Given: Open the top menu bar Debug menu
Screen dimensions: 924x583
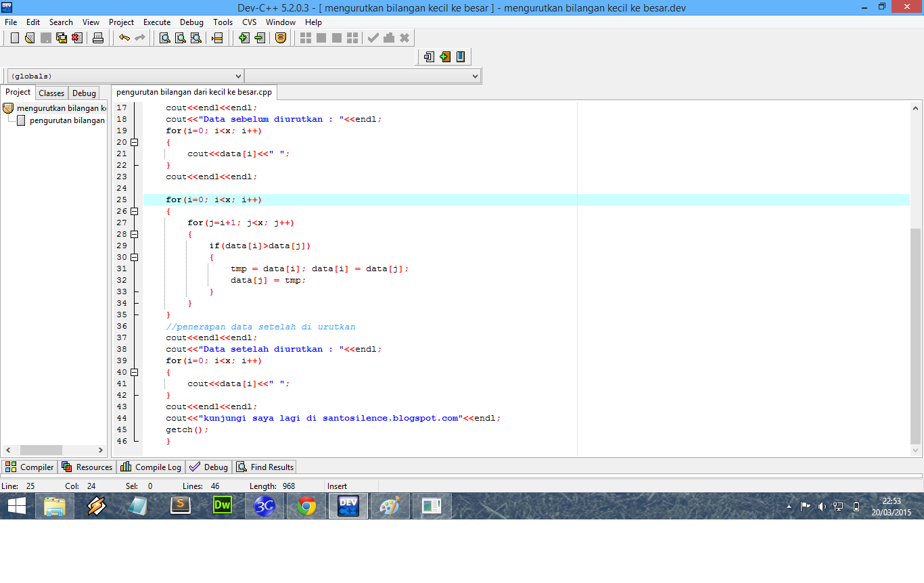Looking at the screenshot, I should pos(191,22).
